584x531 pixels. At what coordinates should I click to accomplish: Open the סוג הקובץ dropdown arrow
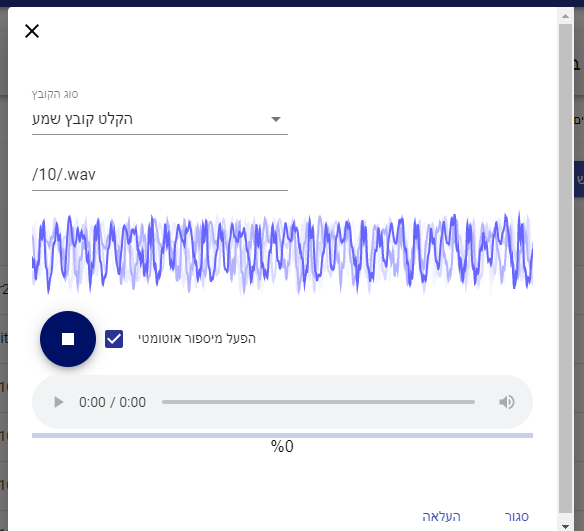[276, 119]
